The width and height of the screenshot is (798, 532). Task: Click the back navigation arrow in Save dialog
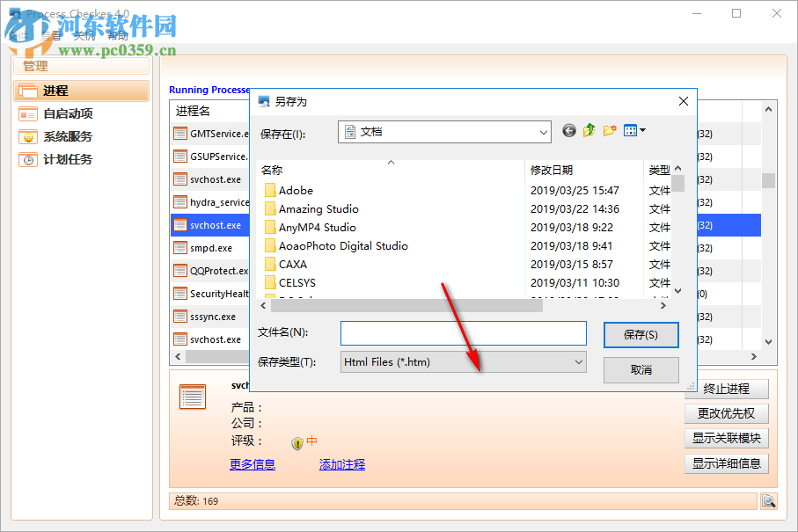click(x=568, y=130)
